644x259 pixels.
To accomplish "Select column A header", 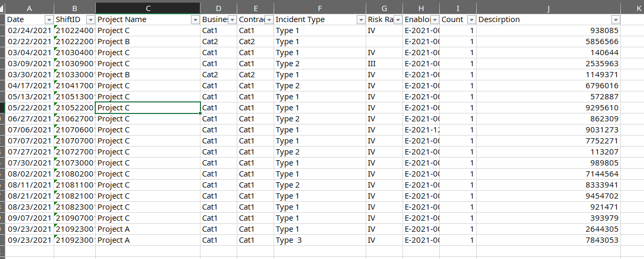I will [29, 7].
